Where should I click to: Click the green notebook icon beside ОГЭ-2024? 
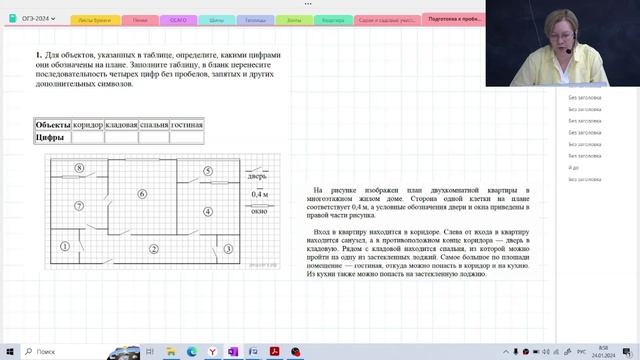click(x=13, y=18)
